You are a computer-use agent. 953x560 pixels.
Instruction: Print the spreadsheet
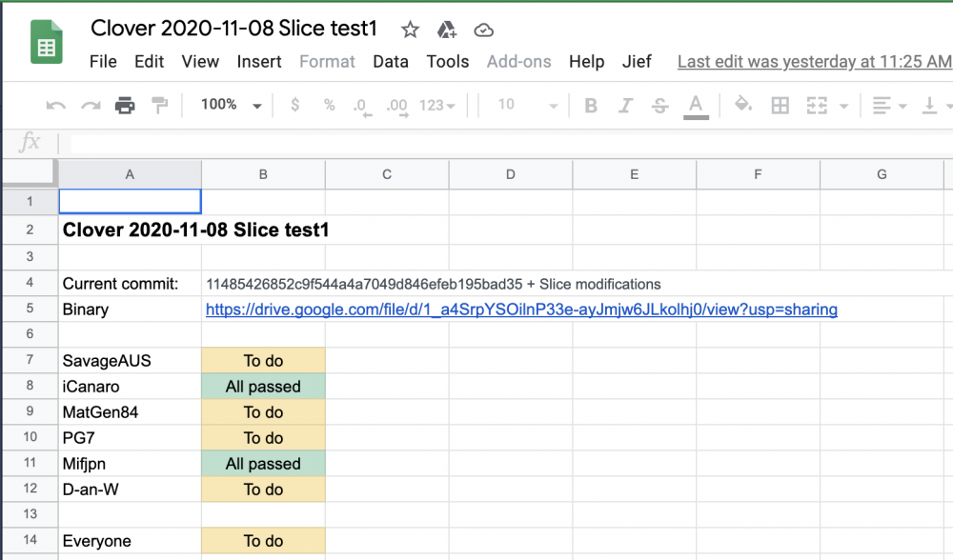point(125,106)
